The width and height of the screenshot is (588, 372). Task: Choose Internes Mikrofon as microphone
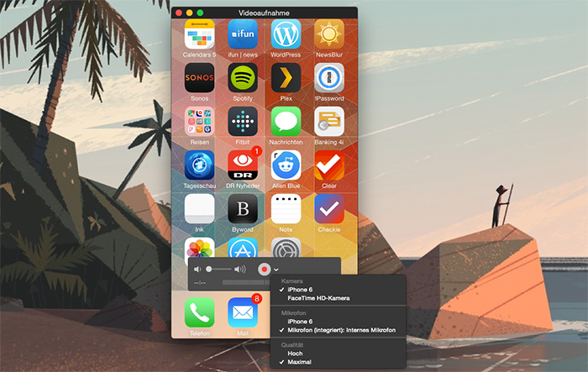(341, 330)
